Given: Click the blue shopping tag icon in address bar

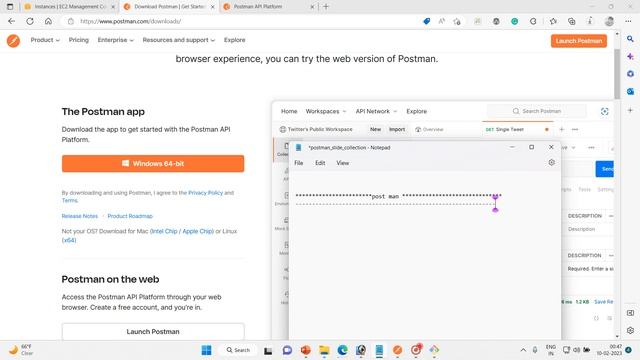Looking at the screenshot, I should pyautogui.click(x=427, y=21).
